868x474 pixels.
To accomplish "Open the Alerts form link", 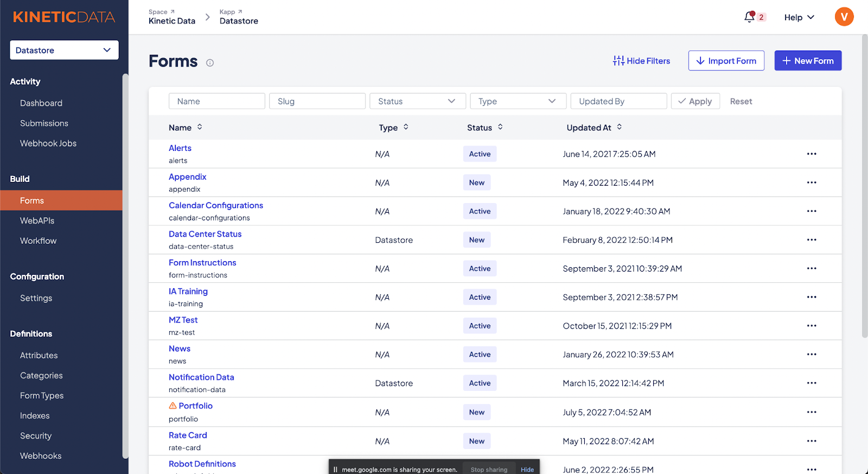I will point(180,148).
